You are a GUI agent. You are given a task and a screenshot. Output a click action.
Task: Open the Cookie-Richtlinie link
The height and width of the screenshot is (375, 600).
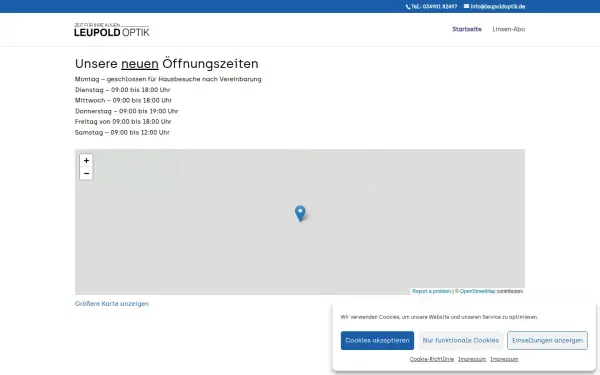pos(432,359)
